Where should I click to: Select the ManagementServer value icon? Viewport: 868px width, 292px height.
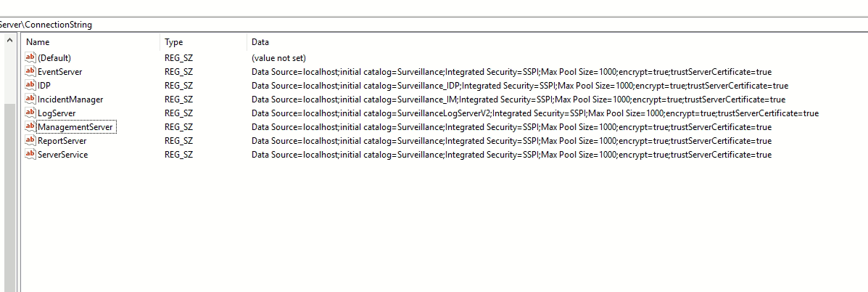pos(30,126)
